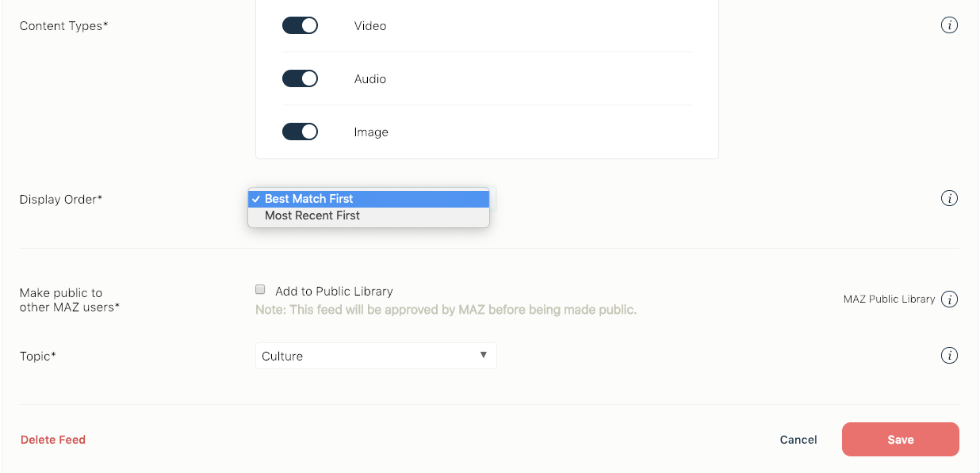Click the Audio label text
980x473 pixels.
[370, 79]
